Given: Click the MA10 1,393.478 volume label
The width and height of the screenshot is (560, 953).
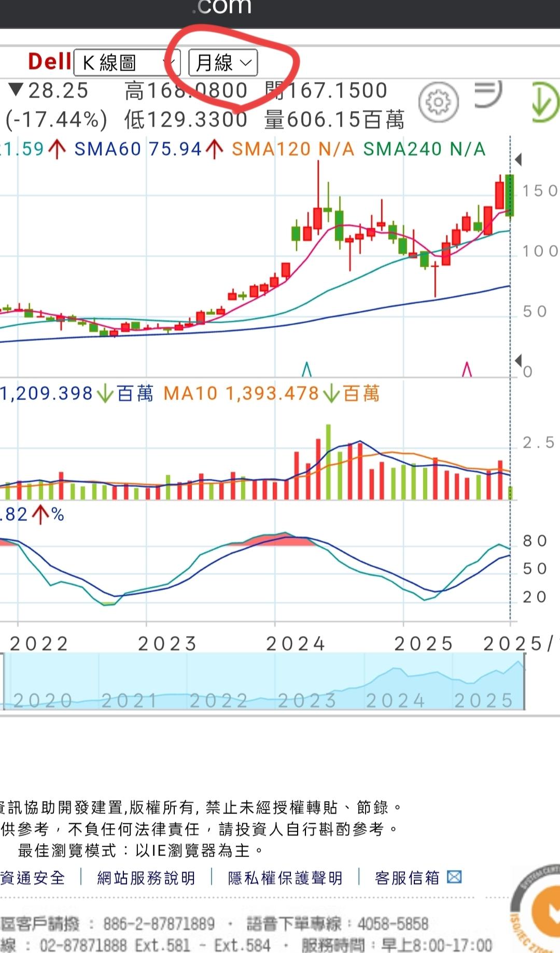Looking at the screenshot, I should (x=272, y=393).
